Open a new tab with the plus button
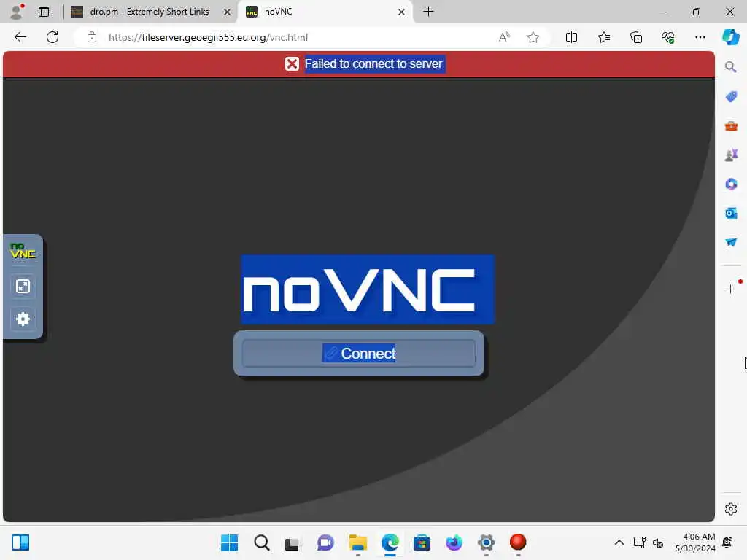 [428, 12]
